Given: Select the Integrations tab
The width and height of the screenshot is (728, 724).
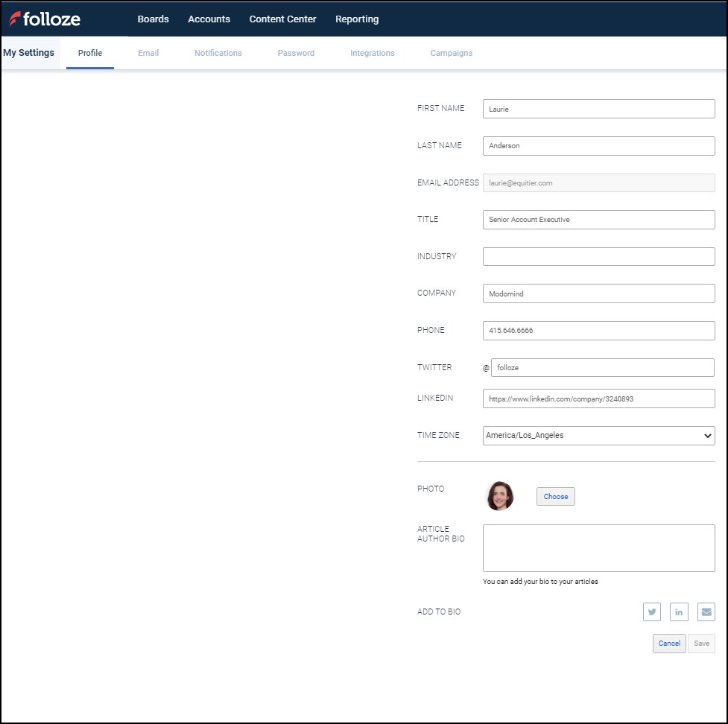Looking at the screenshot, I should pos(372,53).
